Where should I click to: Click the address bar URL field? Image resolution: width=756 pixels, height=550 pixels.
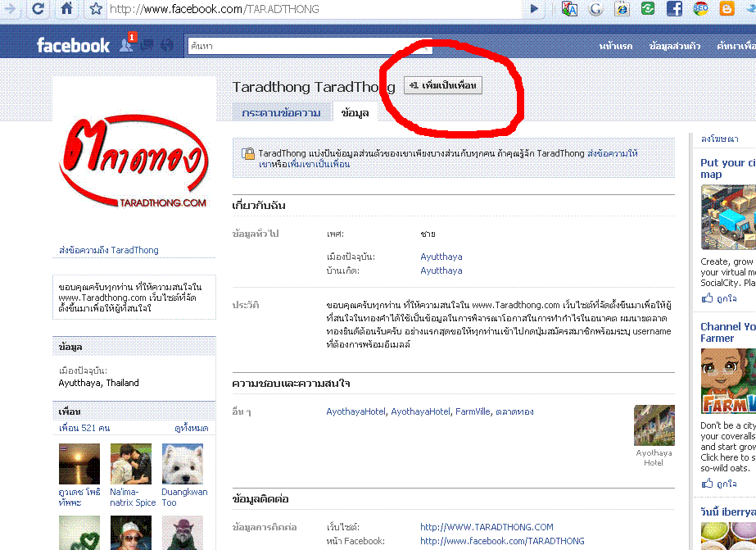click(x=314, y=9)
